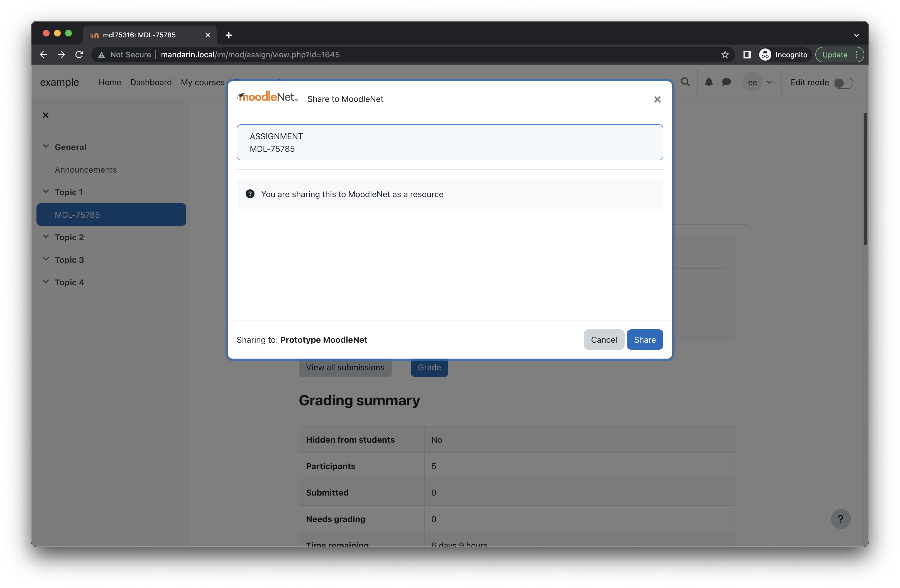
Task: Open messaging speech bubble icon
Action: tap(727, 82)
